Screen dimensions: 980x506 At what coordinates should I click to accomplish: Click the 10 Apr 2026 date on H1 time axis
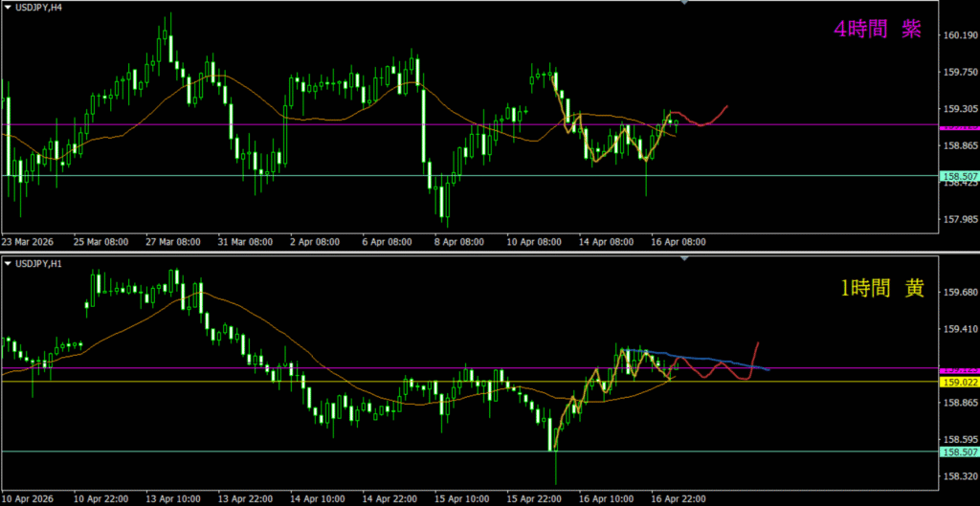click(x=29, y=499)
